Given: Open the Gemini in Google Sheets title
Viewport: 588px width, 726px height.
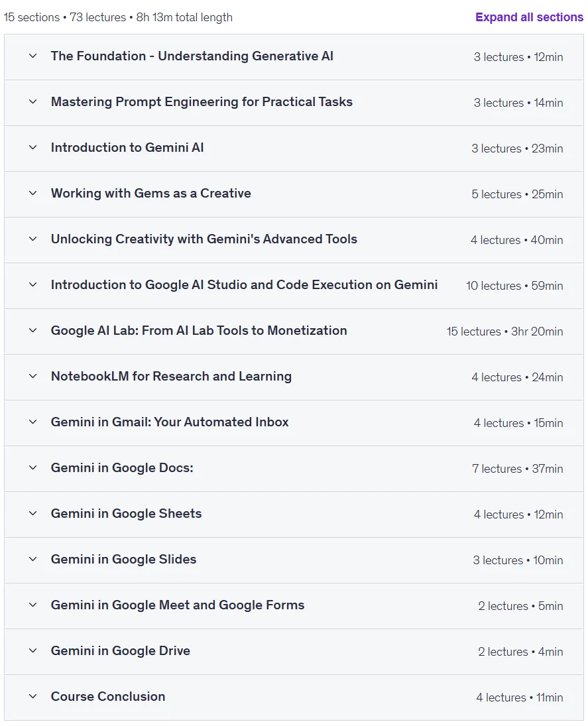Looking at the screenshot, I should [x=126, y=513].
